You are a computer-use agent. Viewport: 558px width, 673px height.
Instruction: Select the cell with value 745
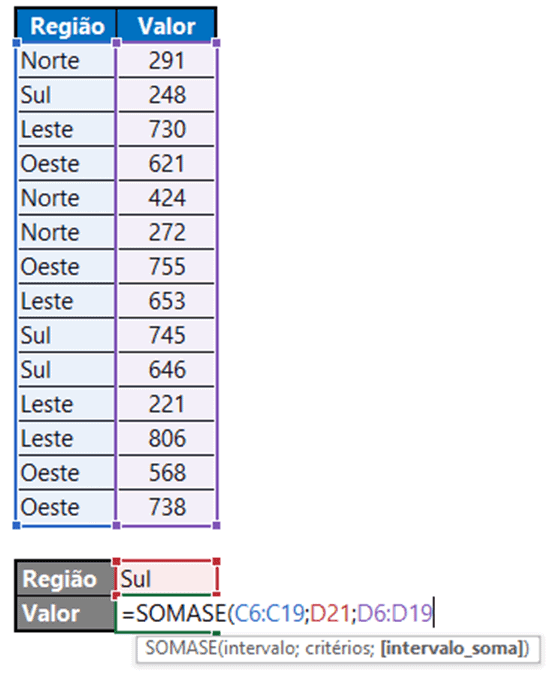coord(167,335)
